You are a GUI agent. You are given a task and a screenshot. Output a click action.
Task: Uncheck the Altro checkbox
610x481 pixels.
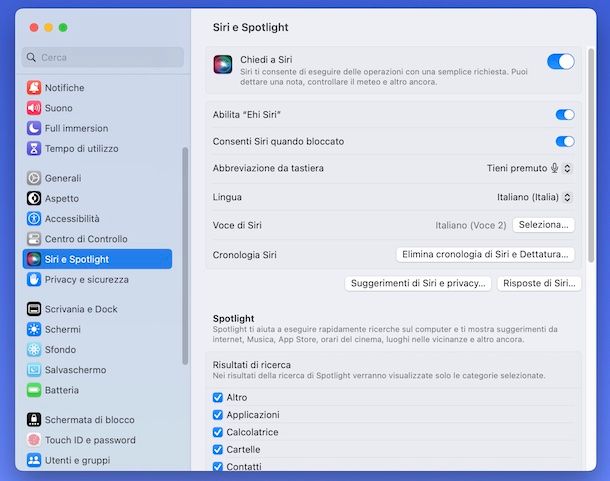point(218,397)
